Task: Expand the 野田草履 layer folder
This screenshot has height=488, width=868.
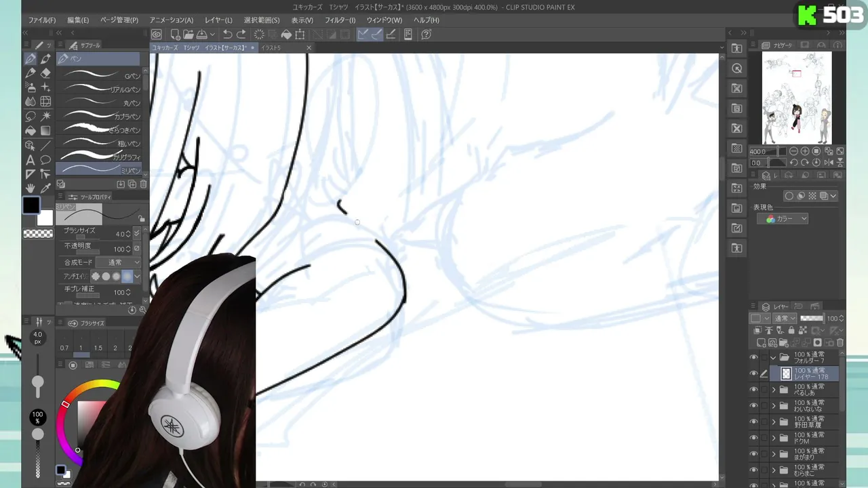Action: [774, 422]
